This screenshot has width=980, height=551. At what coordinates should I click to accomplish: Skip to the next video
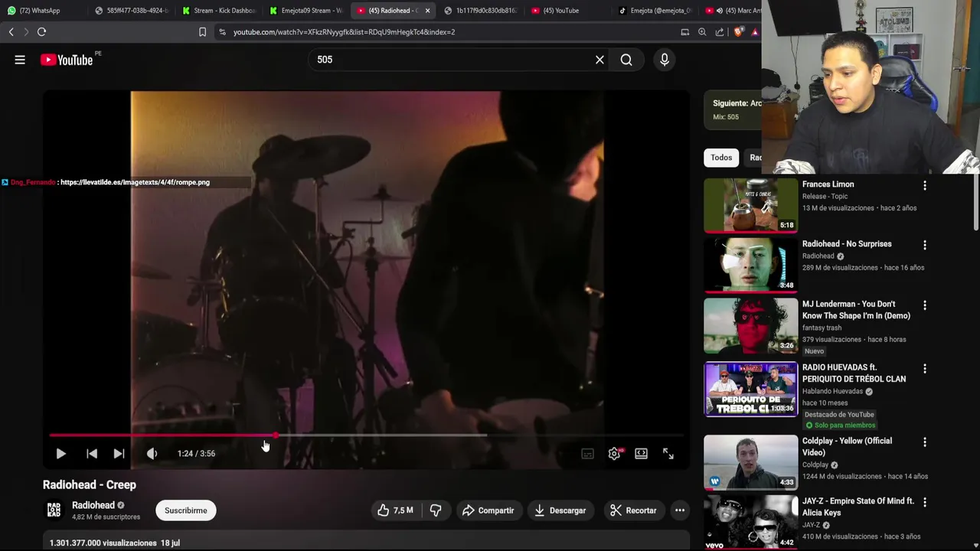coord(119,454)
